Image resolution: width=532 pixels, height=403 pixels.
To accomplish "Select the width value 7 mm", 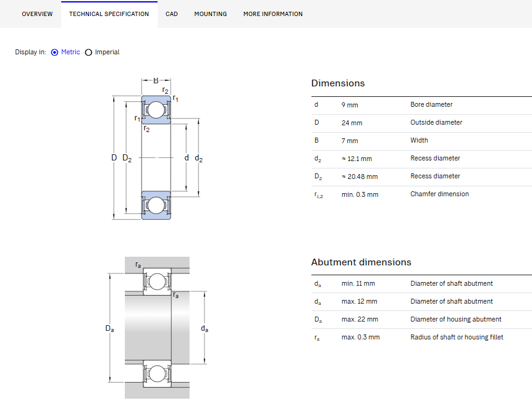I will pyautogui.click(x=350, y=141).
